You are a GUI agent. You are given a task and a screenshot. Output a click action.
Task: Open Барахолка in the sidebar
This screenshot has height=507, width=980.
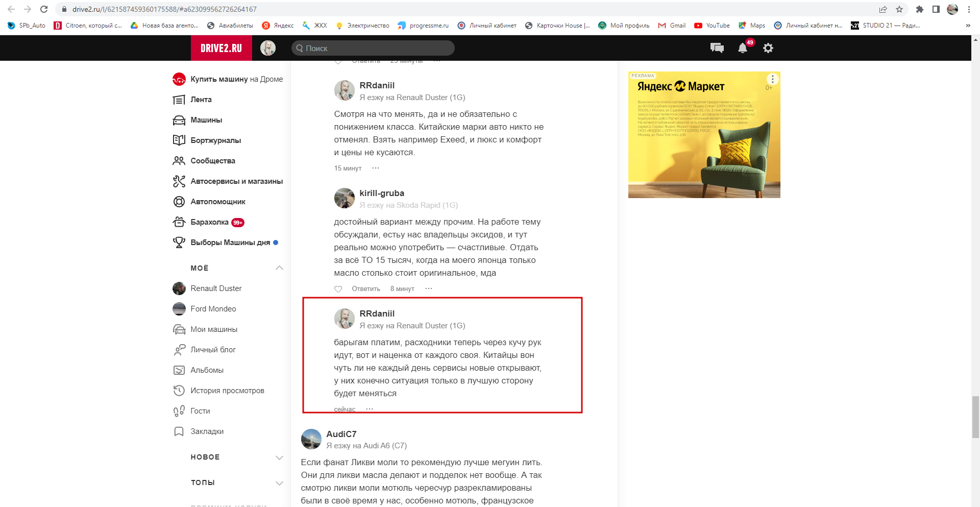click(209, 222)
